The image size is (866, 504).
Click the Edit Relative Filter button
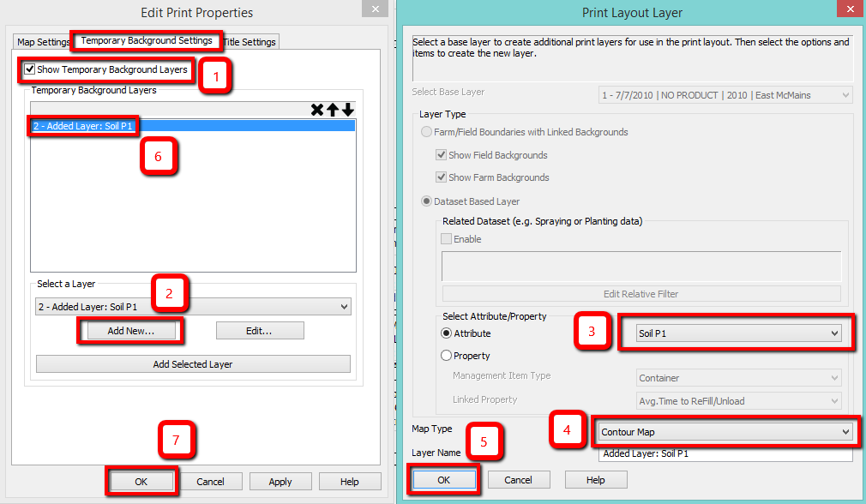[x=641, y=294]
